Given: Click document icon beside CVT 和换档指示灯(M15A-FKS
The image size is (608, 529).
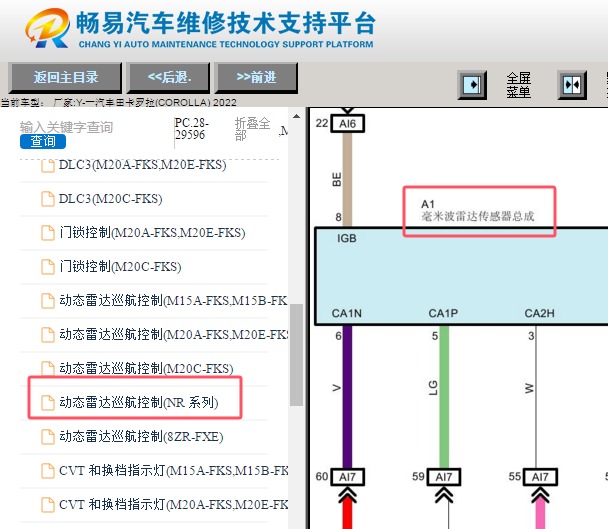Looking at the screenshot, I should [x=48, y=471].
